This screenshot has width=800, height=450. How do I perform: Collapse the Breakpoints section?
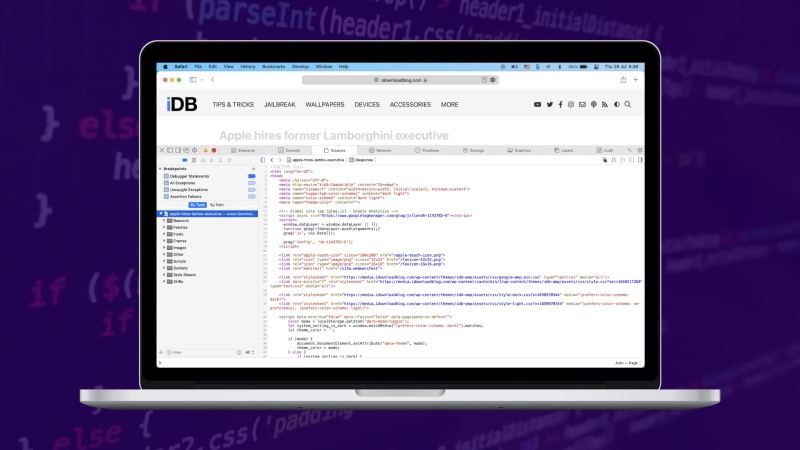160,169
